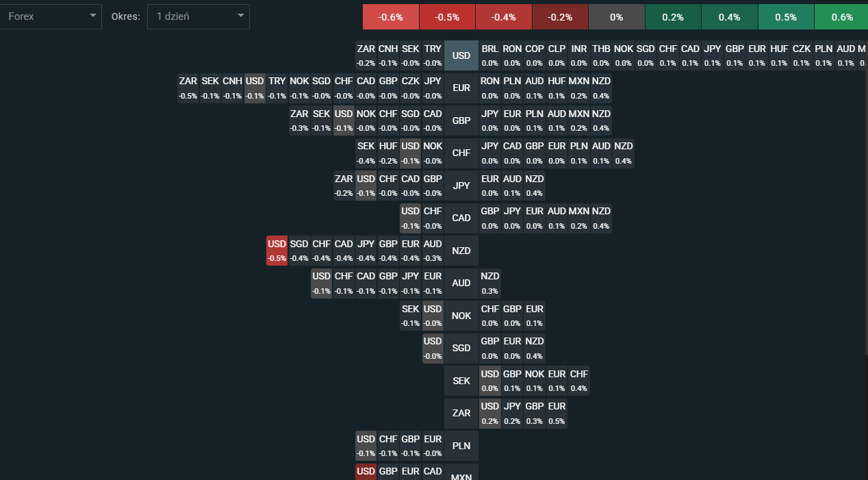Select the 0.6% green legend swatch
The image size is (868, 480).
pyautogui.click(x=841, y=17)
